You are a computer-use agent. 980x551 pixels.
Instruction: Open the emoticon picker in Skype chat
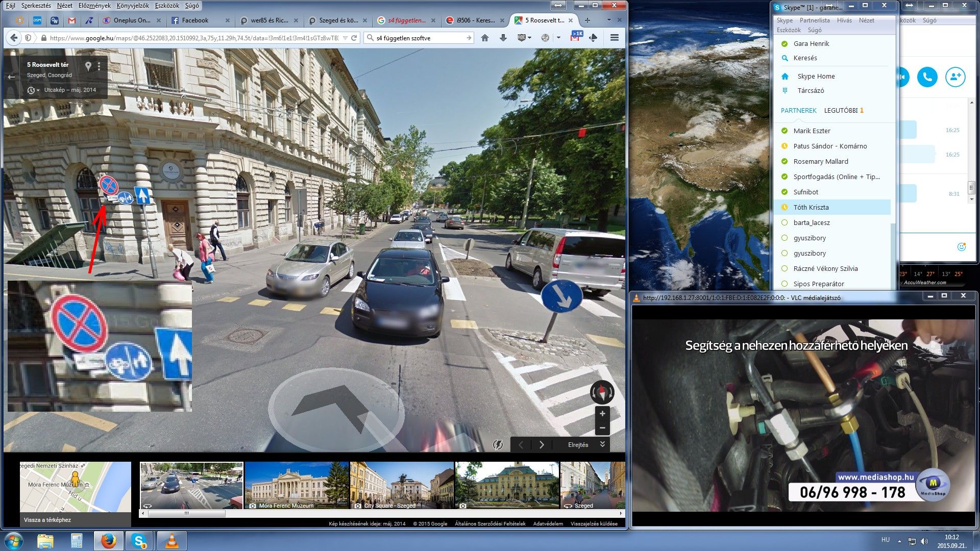click(x=961, y=247)
